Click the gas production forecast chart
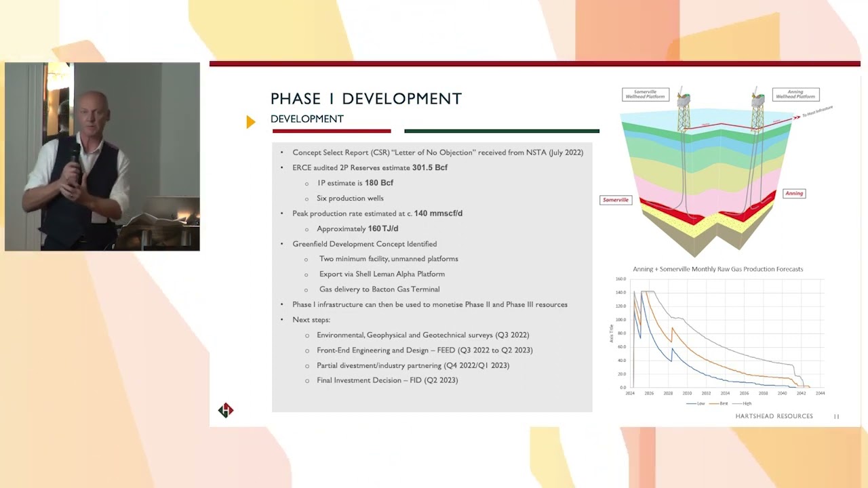The height and width of the screenshot is (488, 868). 719,335
